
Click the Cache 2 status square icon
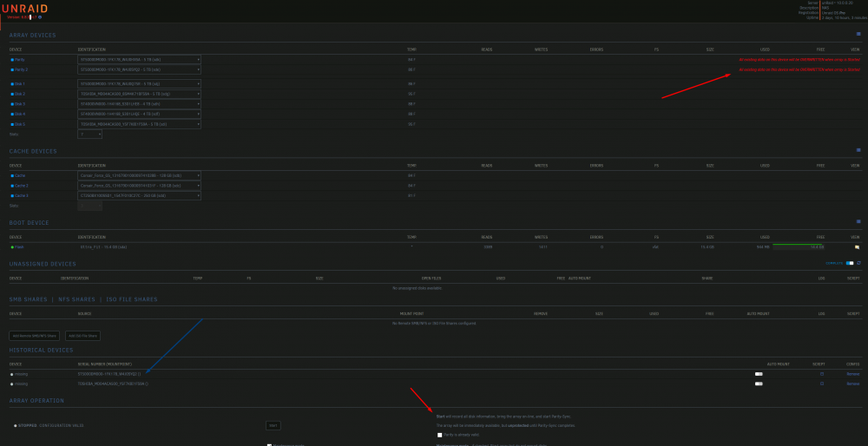(12, 186)
